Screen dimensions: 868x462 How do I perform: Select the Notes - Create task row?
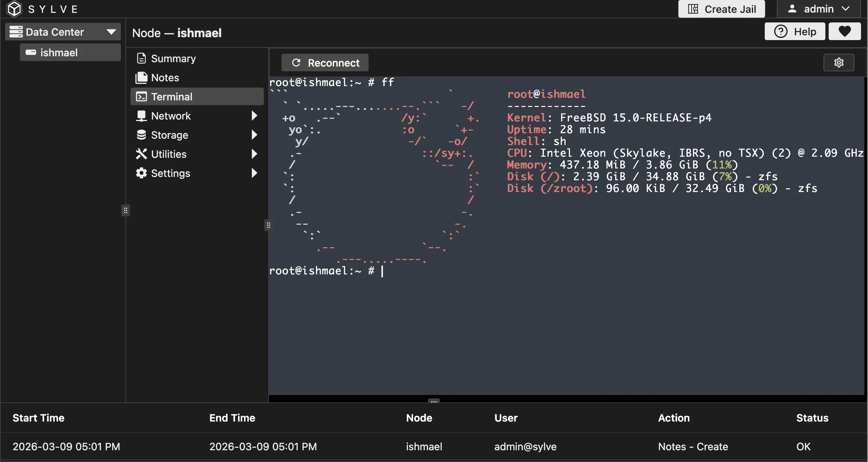coord(693,447)
